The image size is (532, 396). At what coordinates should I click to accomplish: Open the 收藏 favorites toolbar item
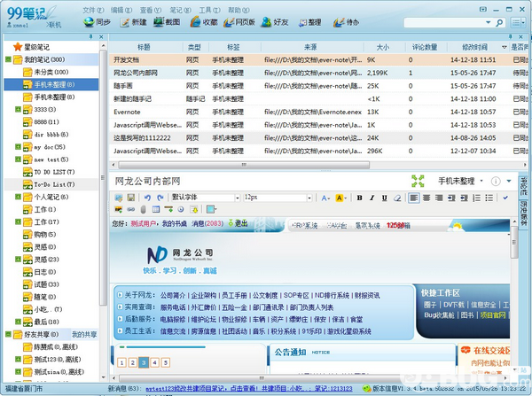tap(204, 22)
